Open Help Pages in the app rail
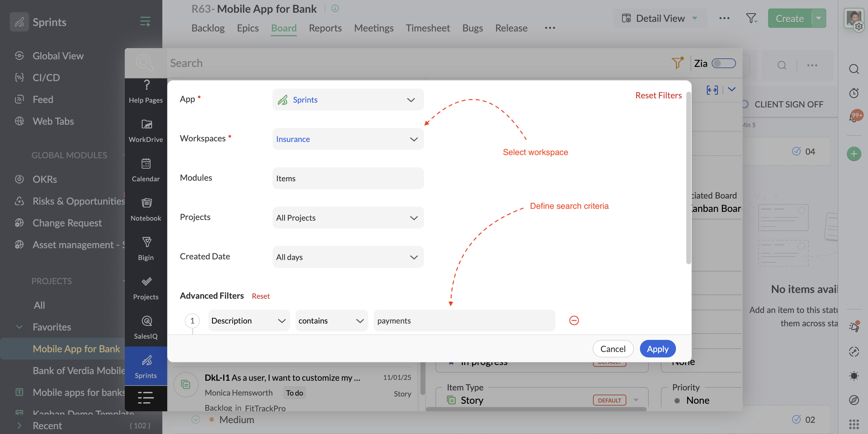This screenshot has width=868, height=434. click(146, 92)
